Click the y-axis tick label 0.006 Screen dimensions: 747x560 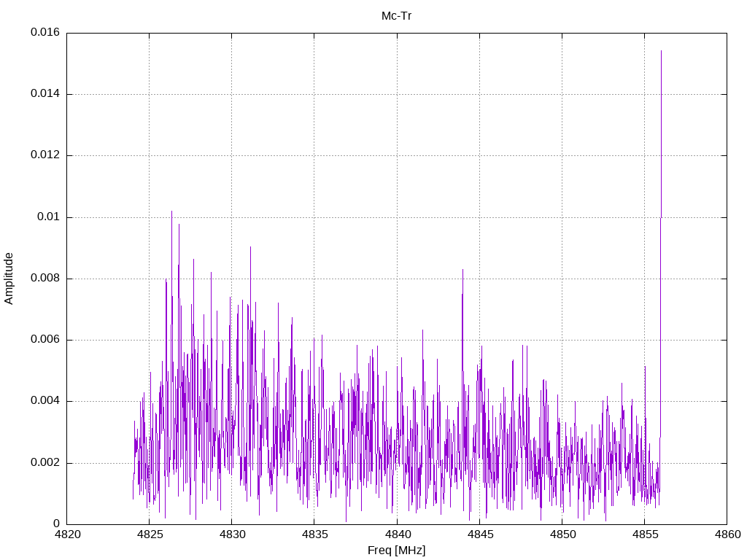45,340
